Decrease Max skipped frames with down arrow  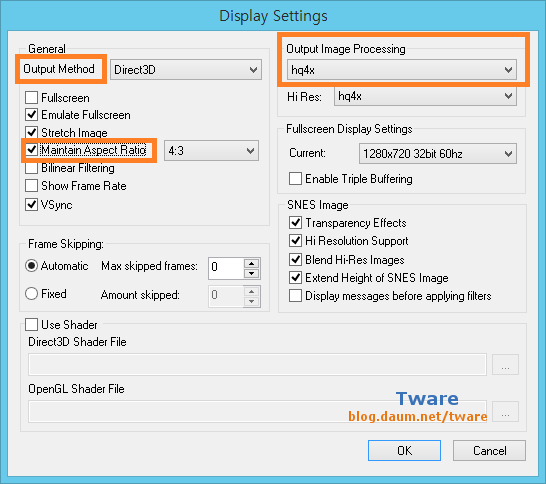pyautogui.click(x=252, y=273)
